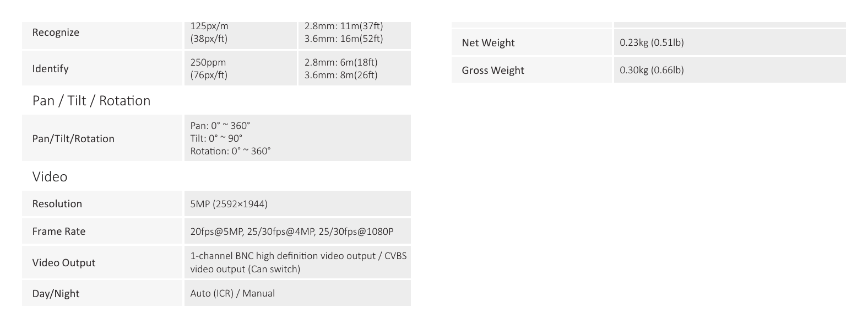Click the Identify row label
Viewport: 868px width, 328px height.
tap(50, 69)
